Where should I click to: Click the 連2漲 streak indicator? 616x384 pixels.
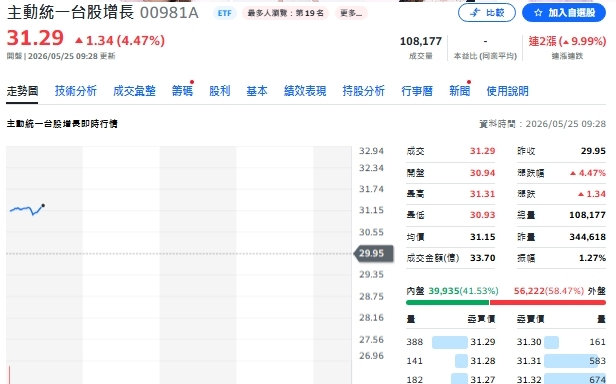(x=567, y=41)
